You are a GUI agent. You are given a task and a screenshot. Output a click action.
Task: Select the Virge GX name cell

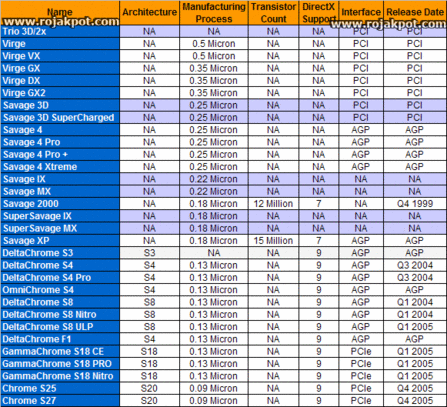pyautogui.click(x=60, y=68)
